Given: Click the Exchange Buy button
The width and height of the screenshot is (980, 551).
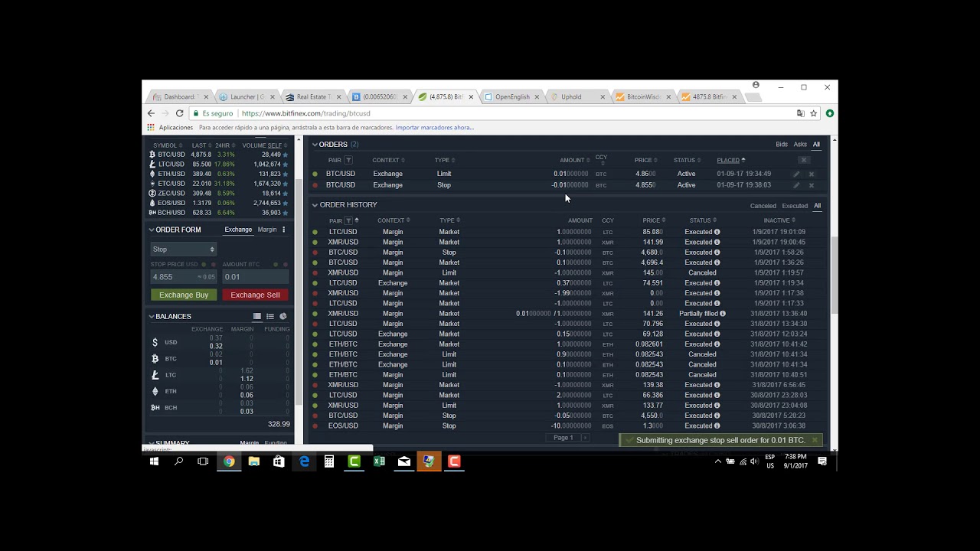Looking at the screenshot, I should point(184,295).
